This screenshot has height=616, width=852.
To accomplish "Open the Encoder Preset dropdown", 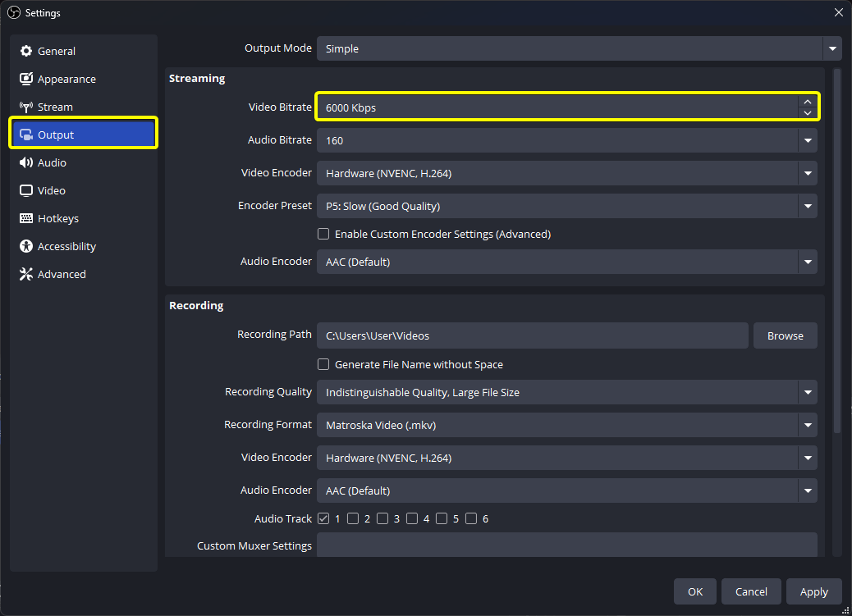I will click(x=566, y=207).
